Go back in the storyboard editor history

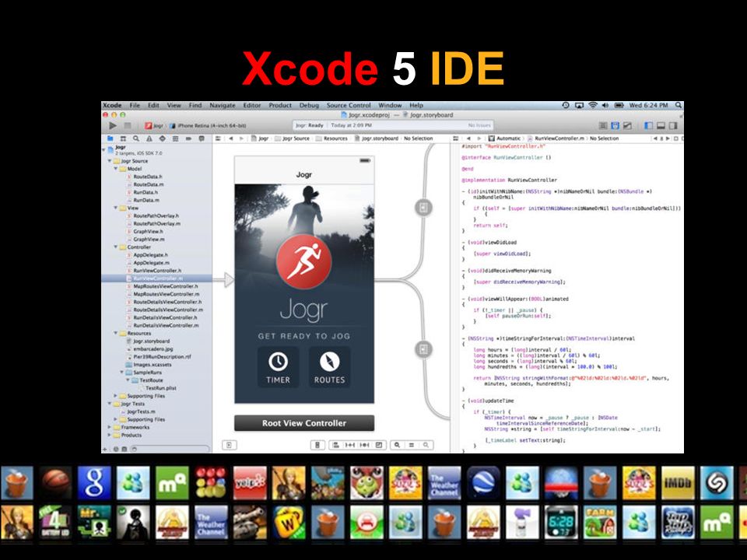(231, 138)
